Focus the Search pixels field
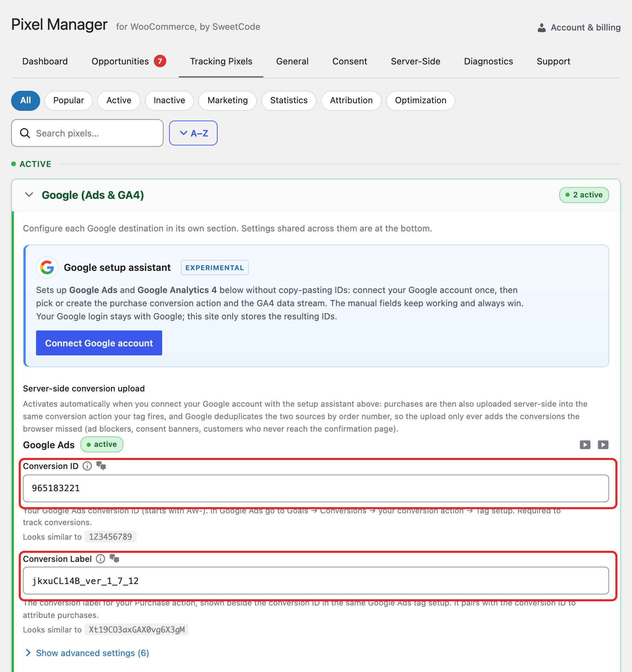632x672 pixels. 87,133
